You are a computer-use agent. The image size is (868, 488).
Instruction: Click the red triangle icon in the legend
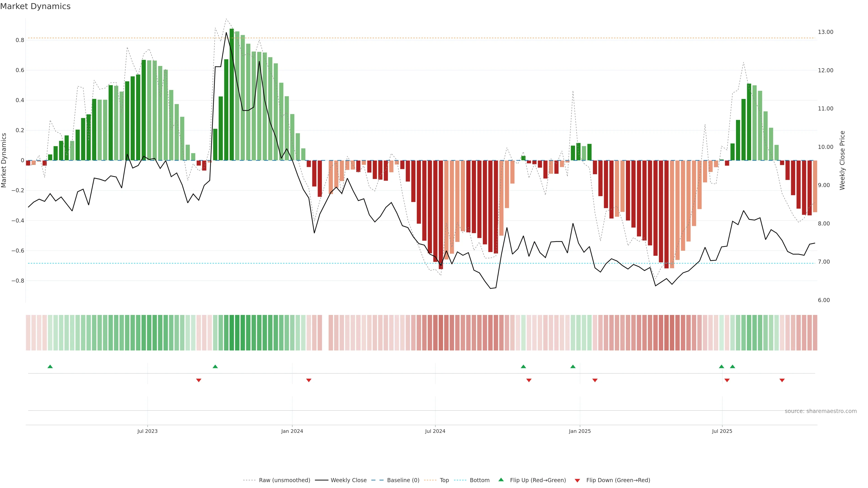(577, 480)
